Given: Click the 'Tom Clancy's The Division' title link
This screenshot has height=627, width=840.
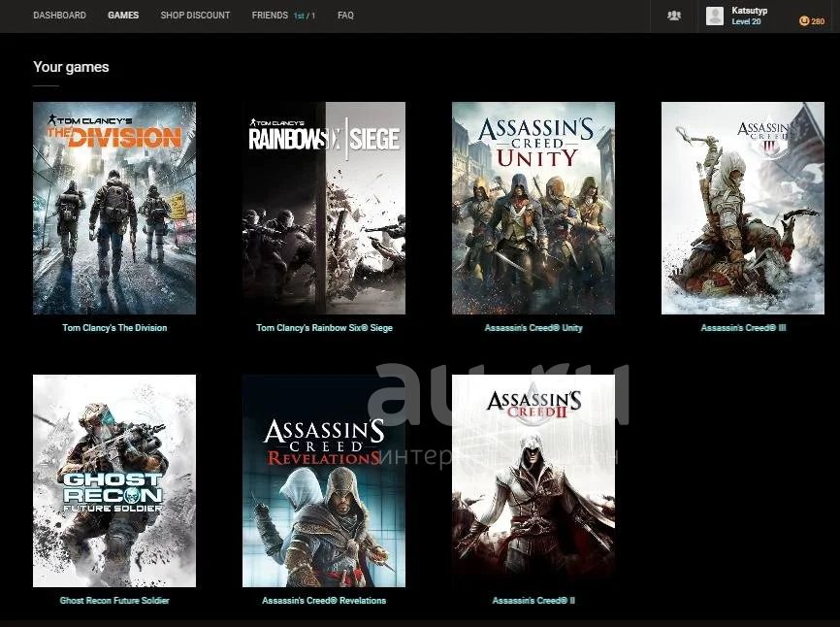Looking at the screenshot, I should pos(114,328).
